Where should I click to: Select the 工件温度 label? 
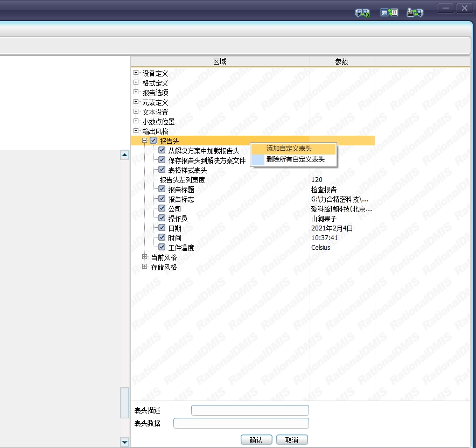[181, 248]
